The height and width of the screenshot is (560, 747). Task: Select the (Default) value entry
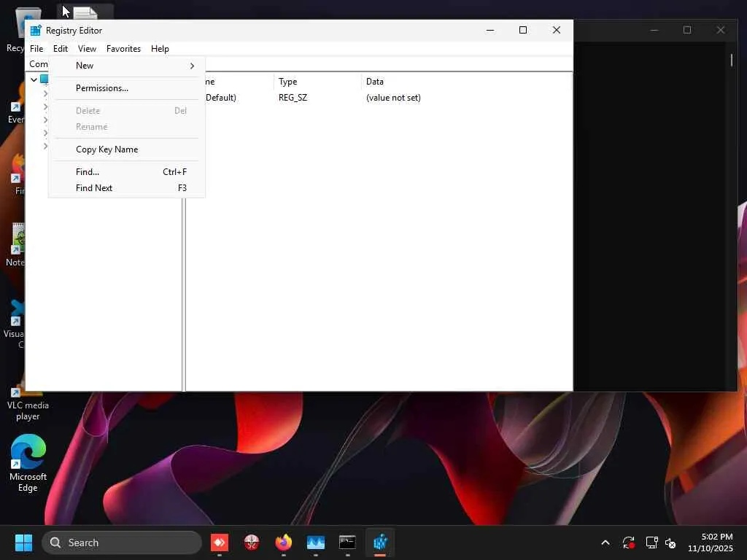[x=221, y=98]
